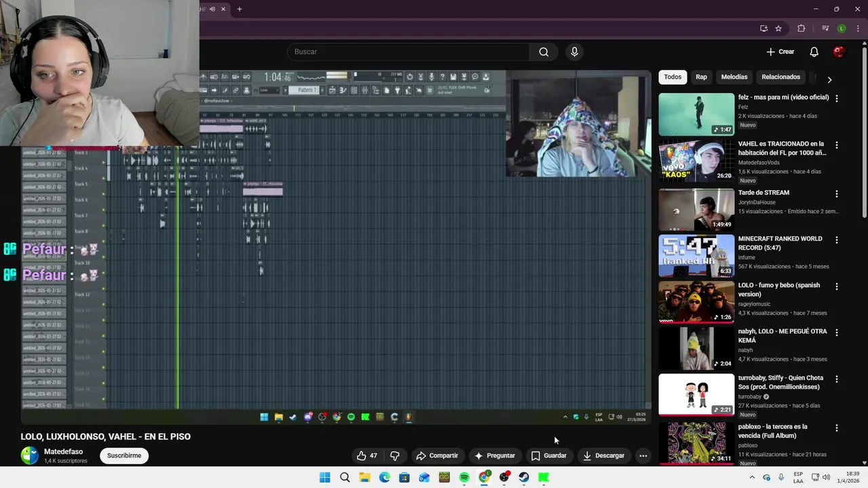Show hidden system tray icons chevron

[751, 478]
